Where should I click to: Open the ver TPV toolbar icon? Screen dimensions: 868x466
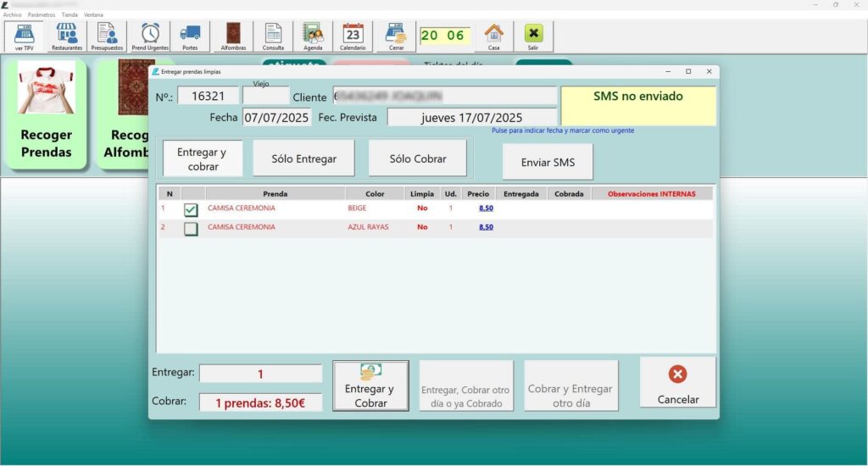tap(24, 36)
